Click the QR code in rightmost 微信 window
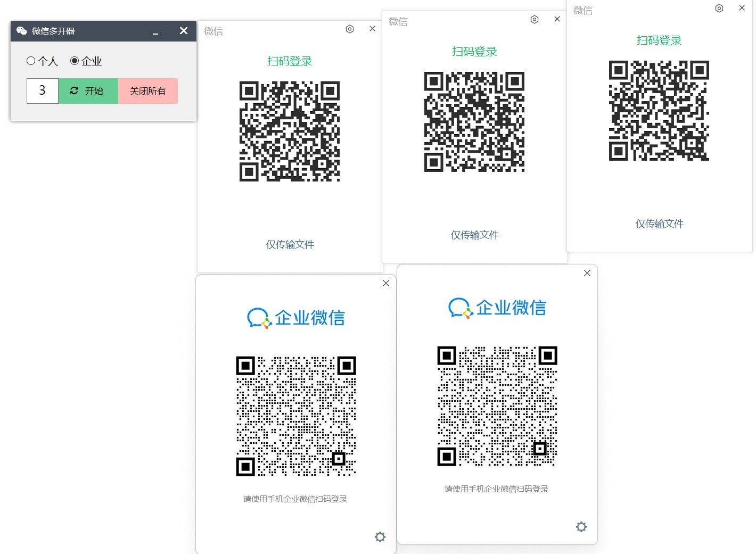Image resolution: width=756 pixels, height=554 pixels. tap(659, 111)
